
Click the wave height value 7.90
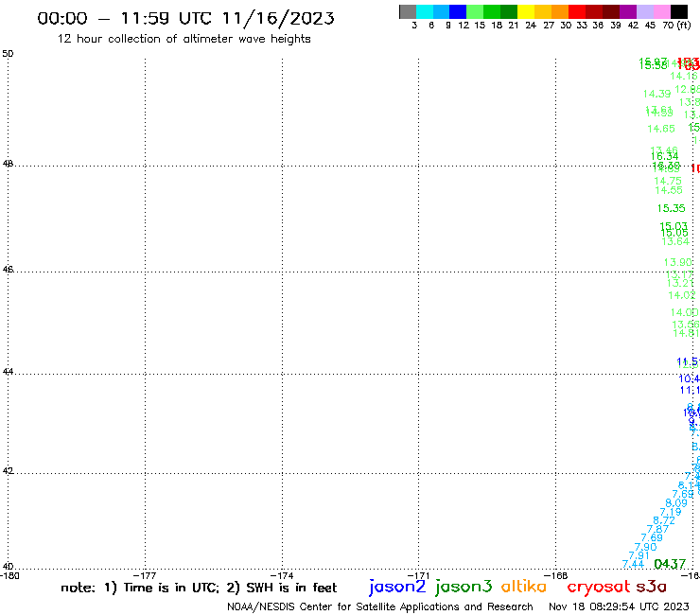pos(645,547)
